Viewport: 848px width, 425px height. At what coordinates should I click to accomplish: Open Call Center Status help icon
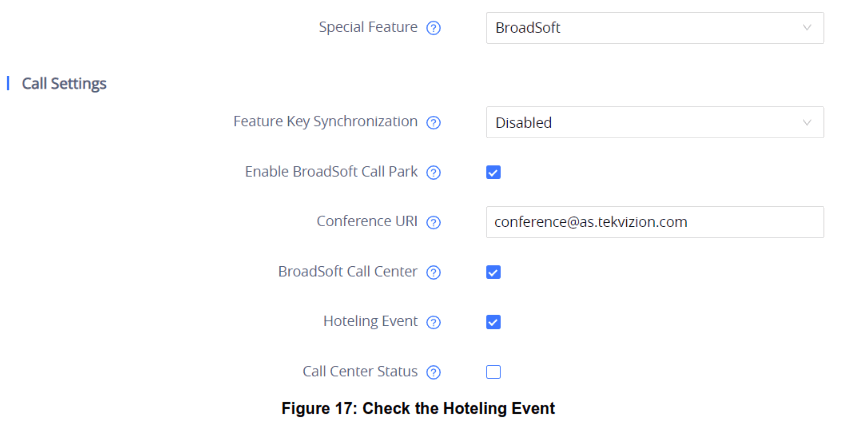click(x=433, y=372)
